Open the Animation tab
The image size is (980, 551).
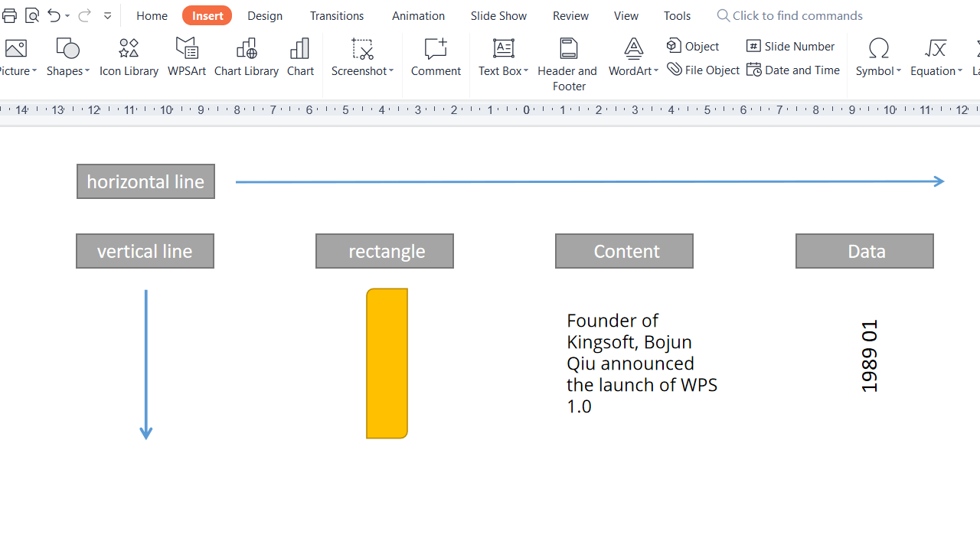coord(418,15)
